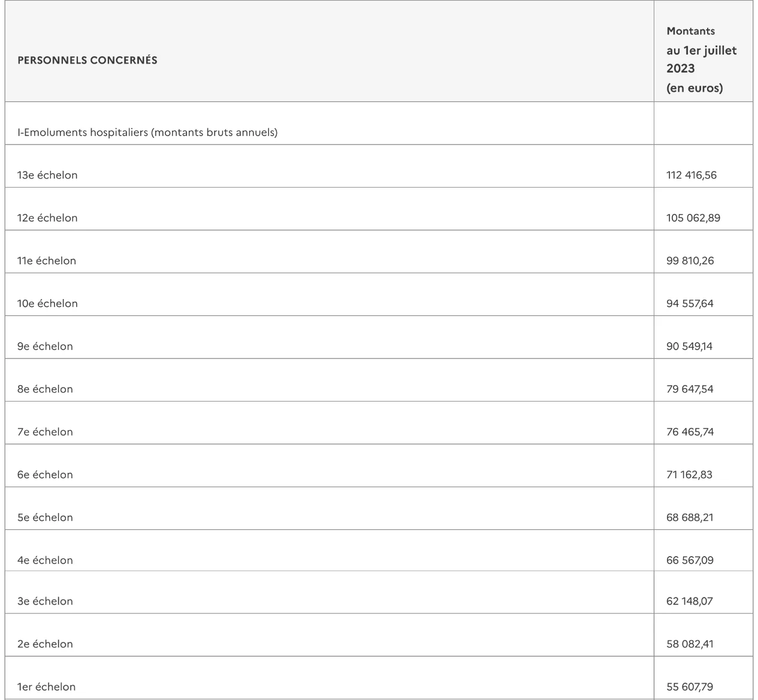The width and height of the screenshot is (758, 700).
Task: Select the amount 79 647,54
Action: 690,389
